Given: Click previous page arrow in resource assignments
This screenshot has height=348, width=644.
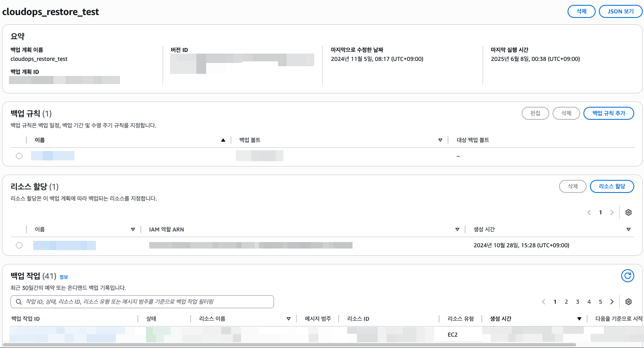Looking at the screenshot, I should 589,212.
